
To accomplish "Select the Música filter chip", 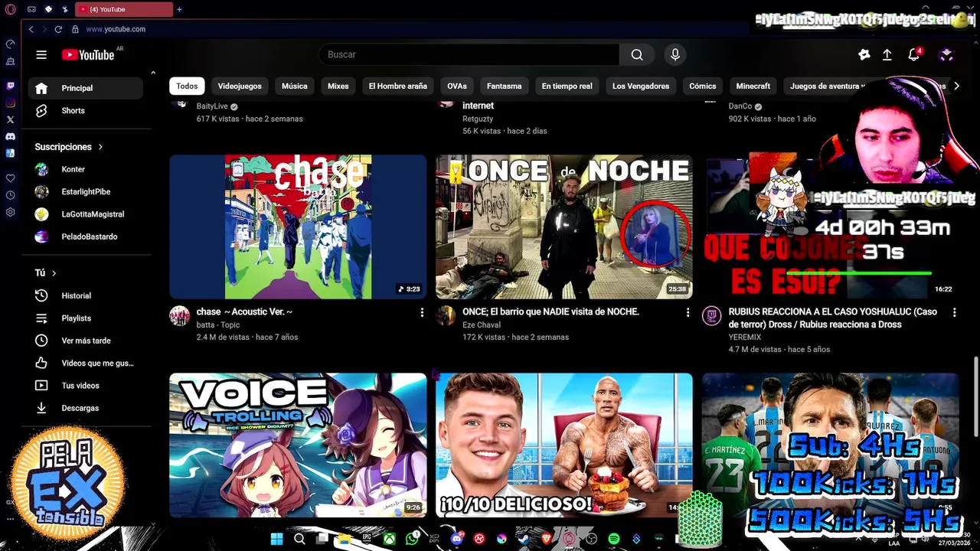I will 294,86.
